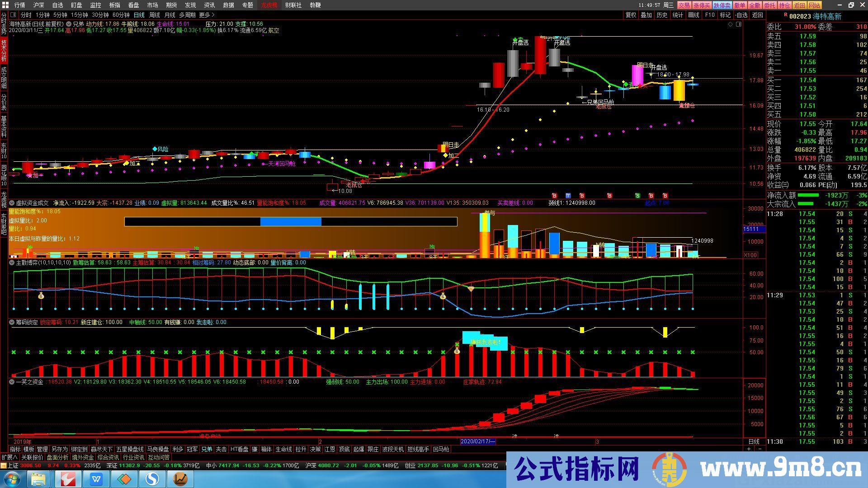868x488 pixels.
Task: Open the 日线 period selector at bottom right
Action: (x=754, y=441)
